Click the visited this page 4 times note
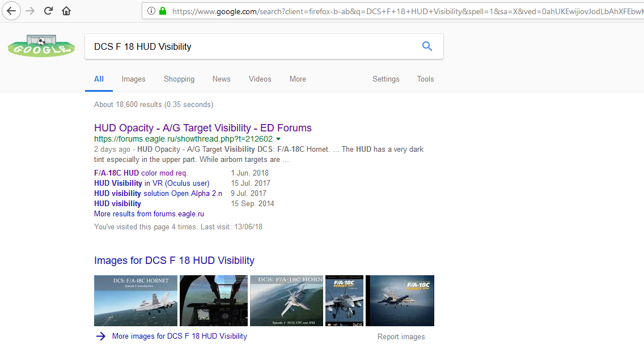 click(x=178, y=227)
